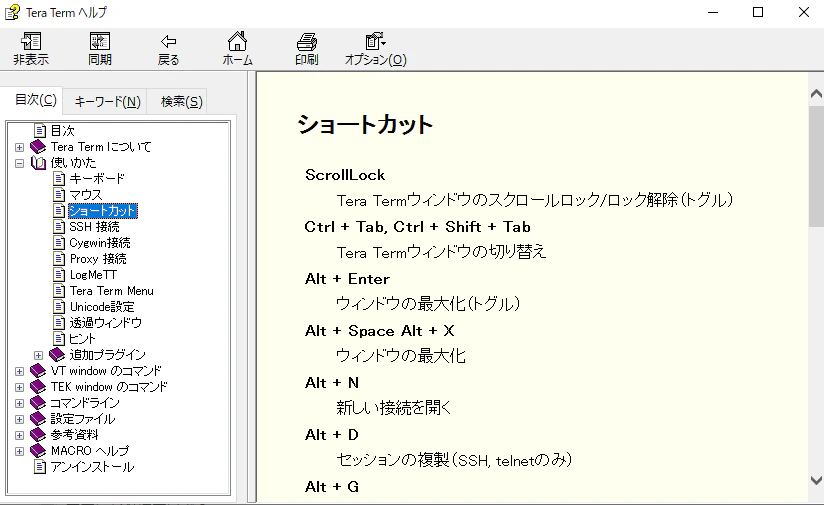
Task: Click the 同期 (Sync) toolbar icon
Action: pyautogui.click(x=100, y=41)
